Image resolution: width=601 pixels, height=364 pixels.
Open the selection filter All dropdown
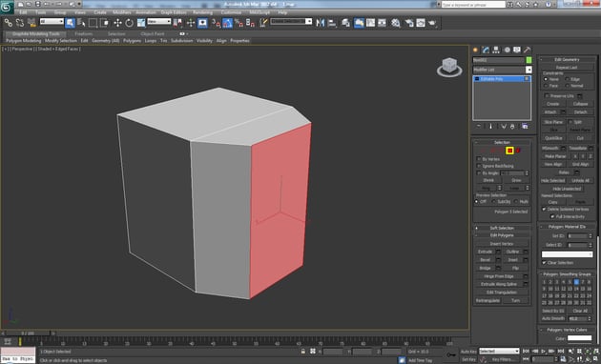click(x=52, y=21)
